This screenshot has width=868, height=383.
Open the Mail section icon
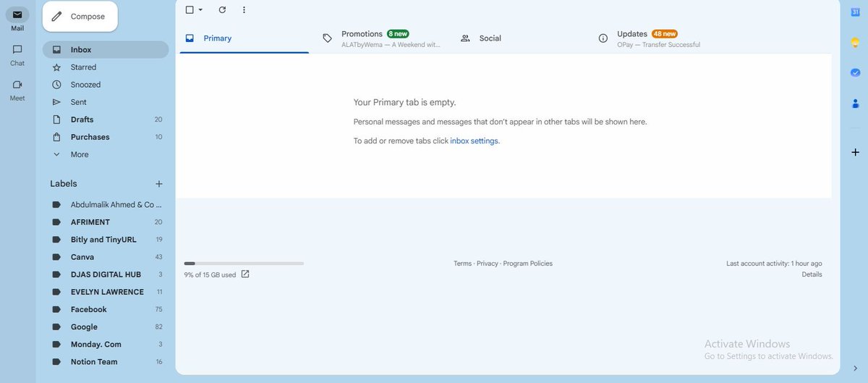click(x=17, y=15)
